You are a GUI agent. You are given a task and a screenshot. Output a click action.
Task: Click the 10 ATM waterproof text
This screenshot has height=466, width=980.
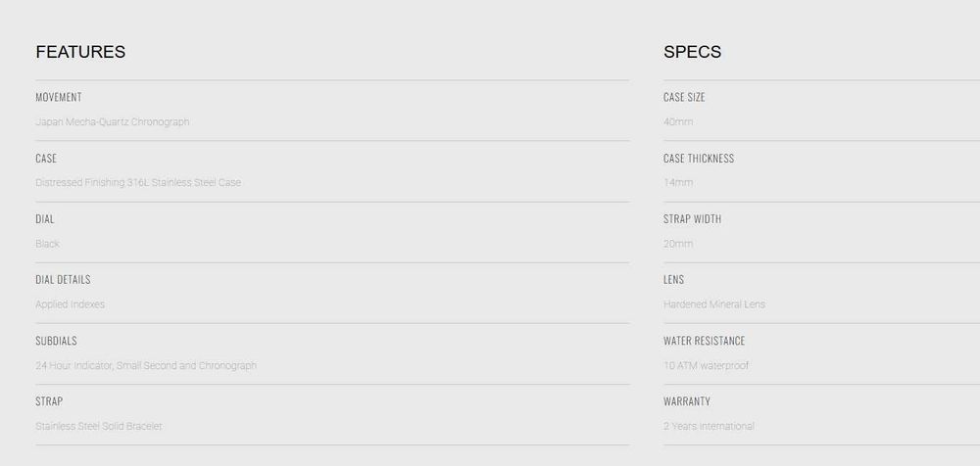click(707, 366)
